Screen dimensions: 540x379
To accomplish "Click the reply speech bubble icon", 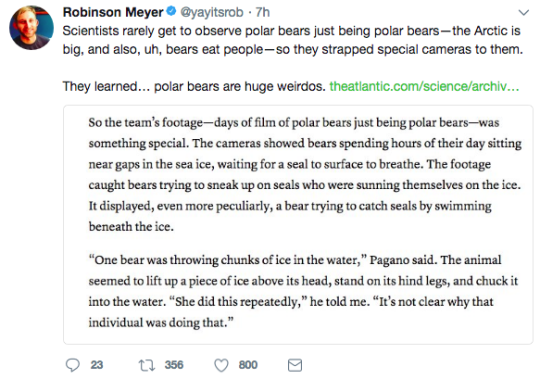I will point(73,365).
